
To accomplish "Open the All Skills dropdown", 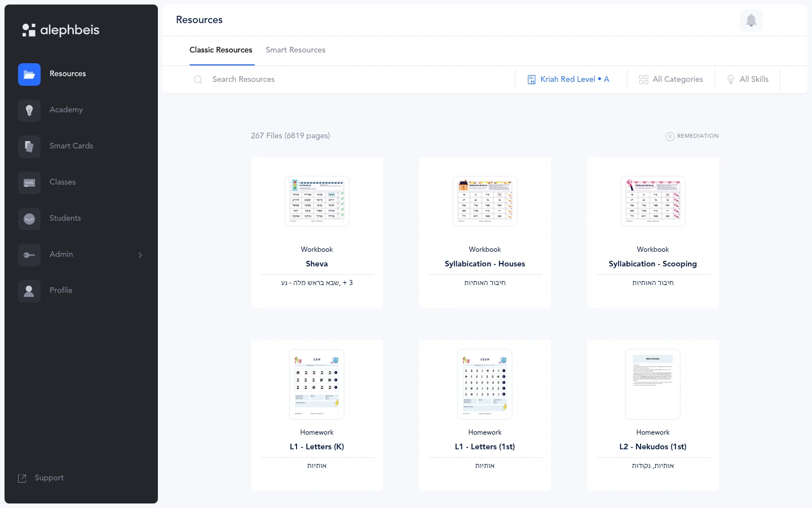I will [x=748, y=80].
